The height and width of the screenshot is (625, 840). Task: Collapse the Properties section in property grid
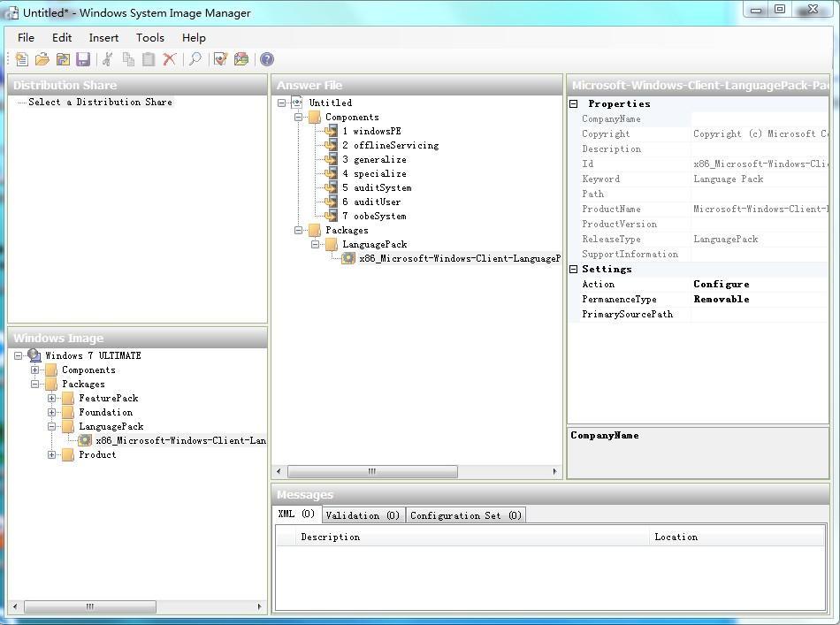574,104
